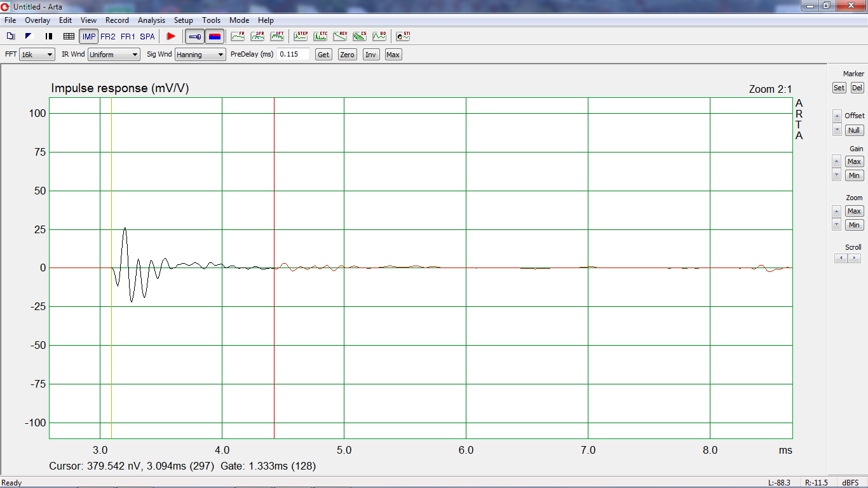Click the Inv button

pos(370,55)
